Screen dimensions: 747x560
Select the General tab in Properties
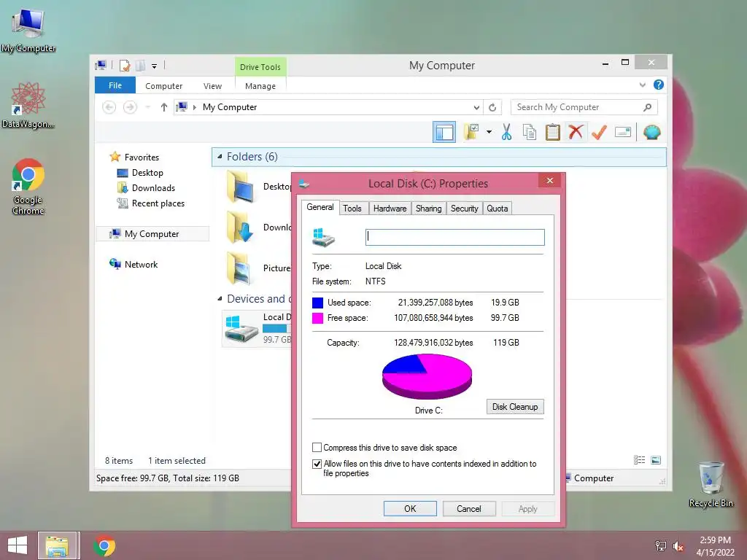[320, 207]
